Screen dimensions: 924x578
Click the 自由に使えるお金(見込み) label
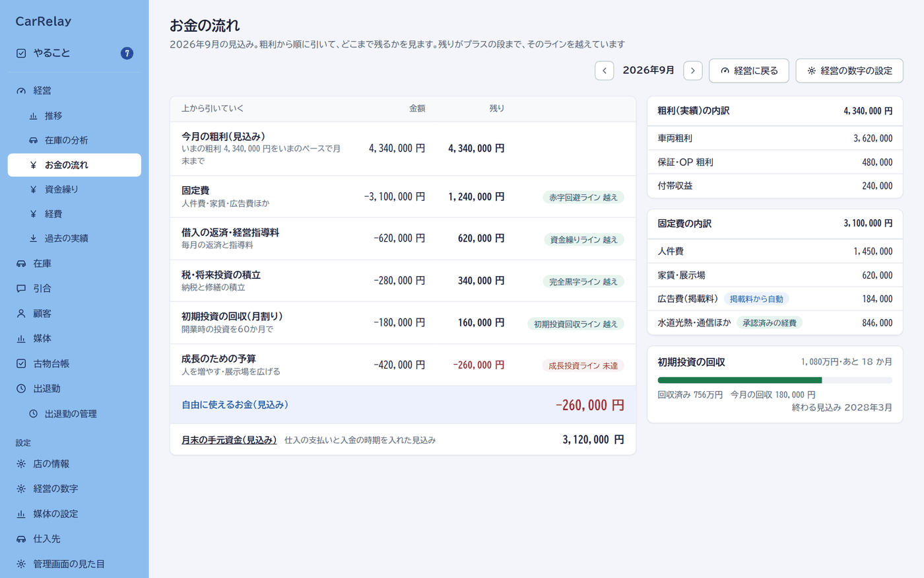point(235,405)
